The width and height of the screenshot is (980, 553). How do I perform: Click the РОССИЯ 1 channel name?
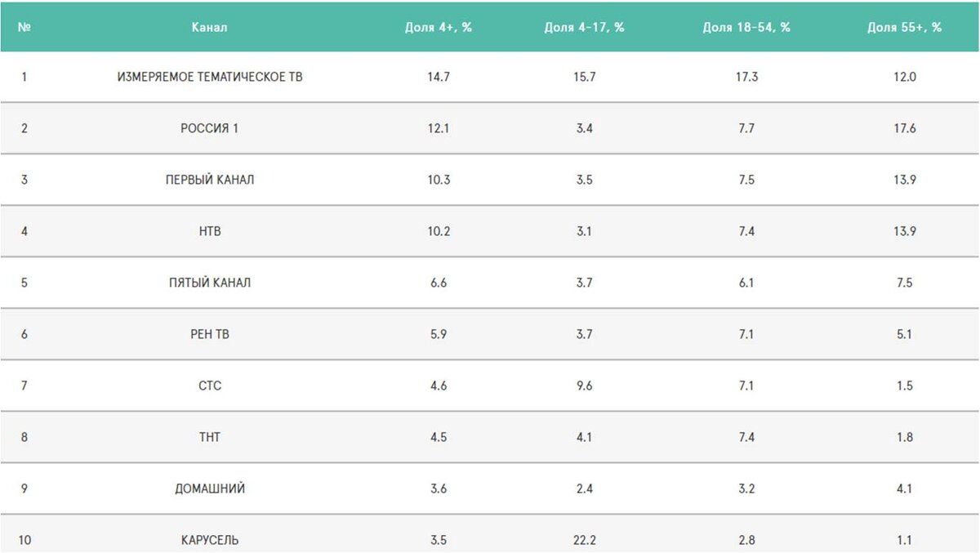click(210, 128)
